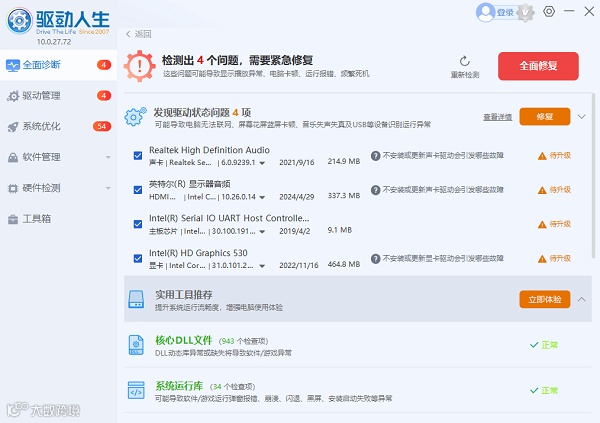Click the 立即体验 button

coord(545,299)
